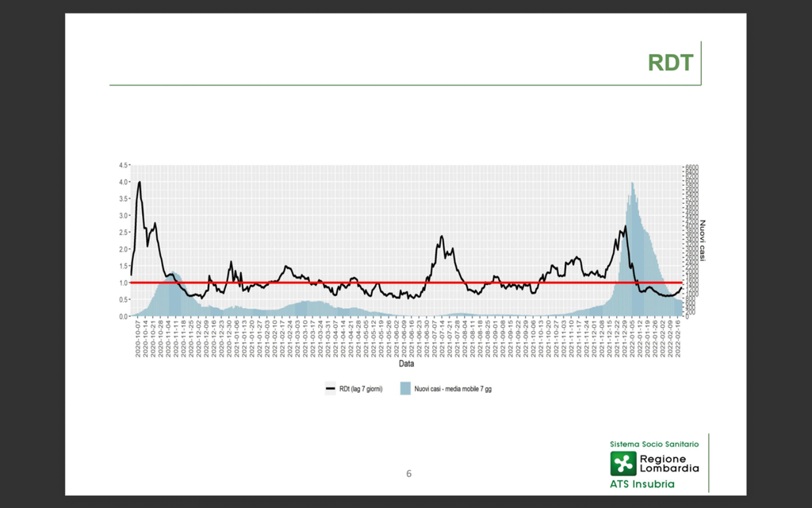The height and width of the screenshot is (508, 812).
Task: Click the slide page number 6
Action: click(409, 474)
